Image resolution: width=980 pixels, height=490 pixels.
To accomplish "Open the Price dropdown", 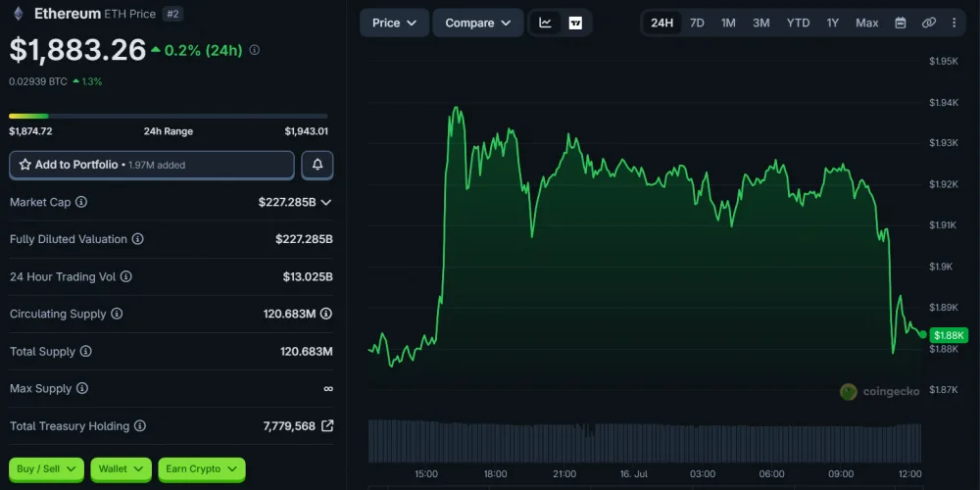I will [x=394, y=24].
